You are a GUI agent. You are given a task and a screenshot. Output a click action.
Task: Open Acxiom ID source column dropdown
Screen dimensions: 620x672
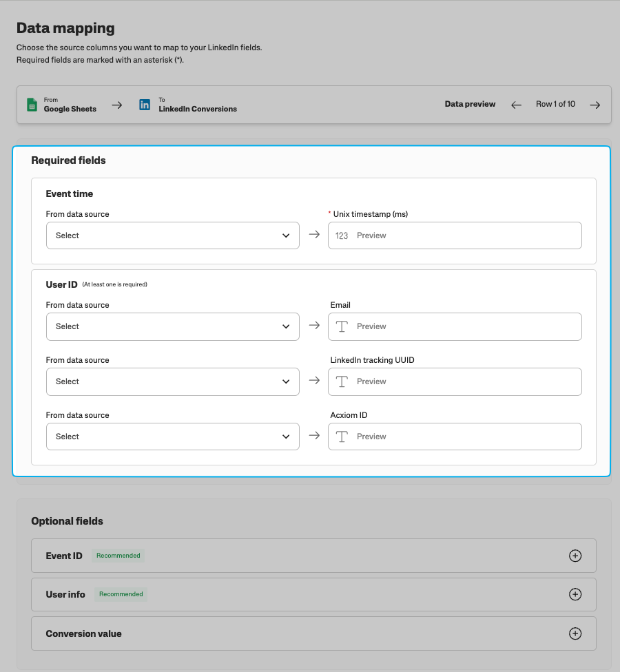point(172,437)
